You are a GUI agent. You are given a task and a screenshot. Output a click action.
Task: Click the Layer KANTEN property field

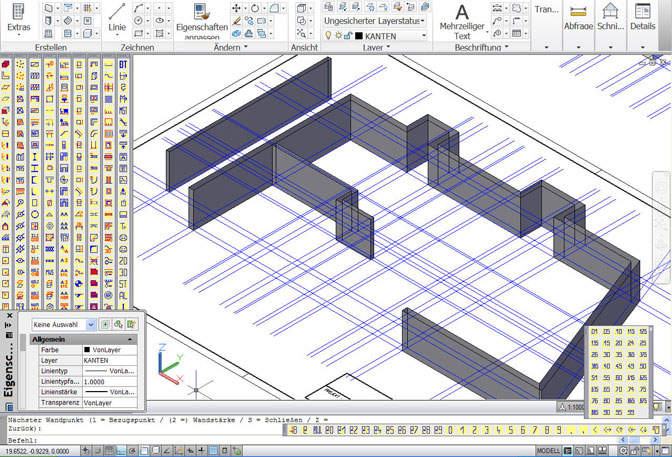pyautogui.click(x=110, y=361)
